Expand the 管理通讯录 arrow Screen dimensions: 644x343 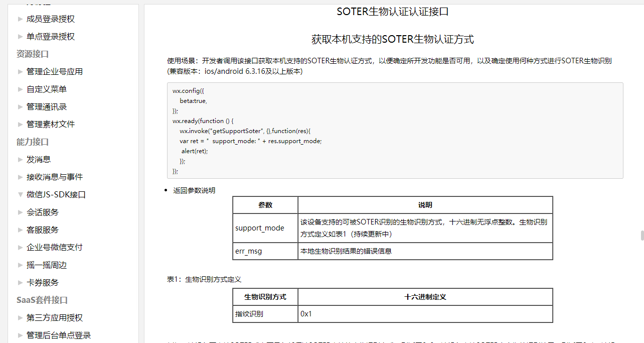tap(20, 107)
